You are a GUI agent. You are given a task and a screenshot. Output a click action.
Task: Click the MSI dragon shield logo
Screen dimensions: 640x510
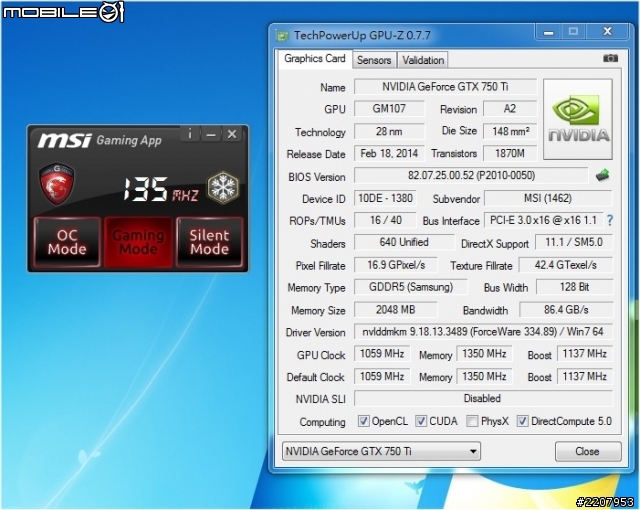click(57, 184)
